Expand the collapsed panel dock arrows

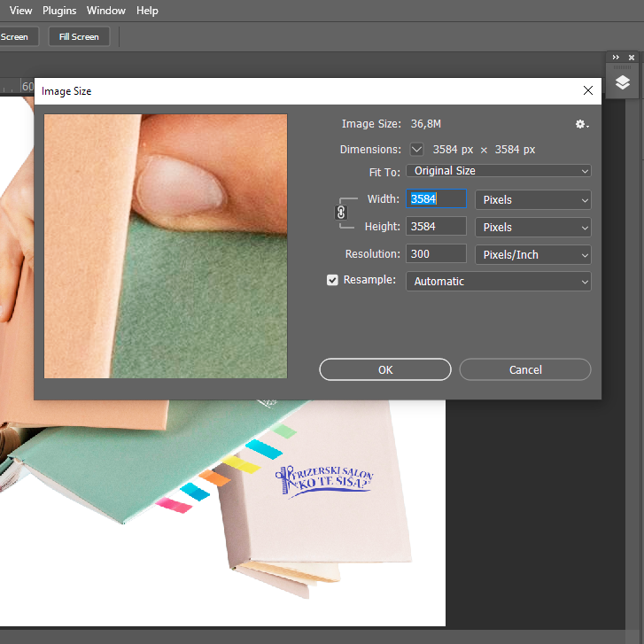coord(617,58)
